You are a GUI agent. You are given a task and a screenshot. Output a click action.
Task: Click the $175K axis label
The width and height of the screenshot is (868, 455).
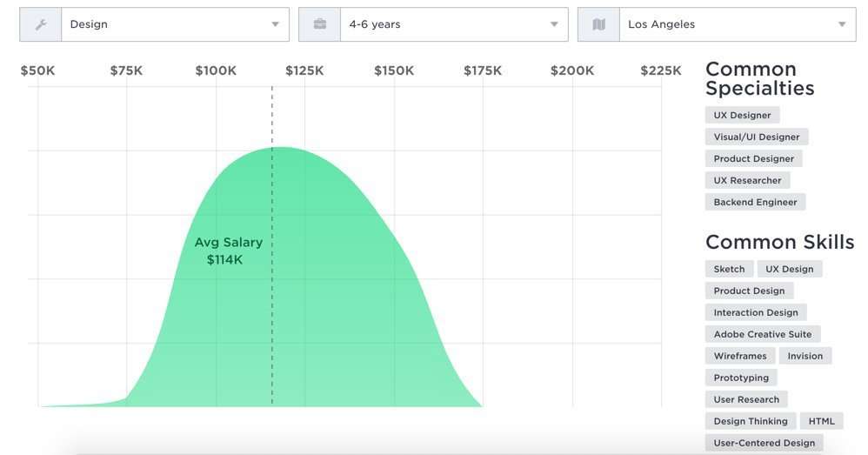pos(483,70)
